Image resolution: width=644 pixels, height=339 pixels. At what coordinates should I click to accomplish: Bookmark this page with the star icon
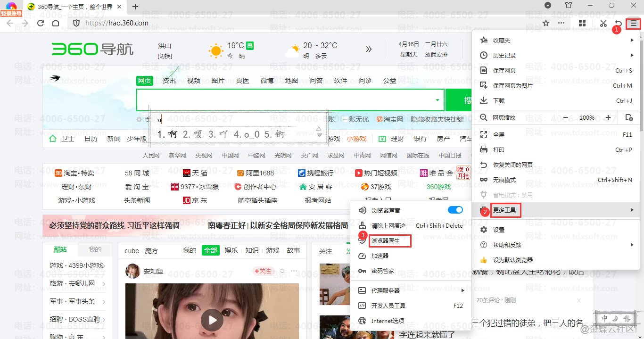[546, 23]
